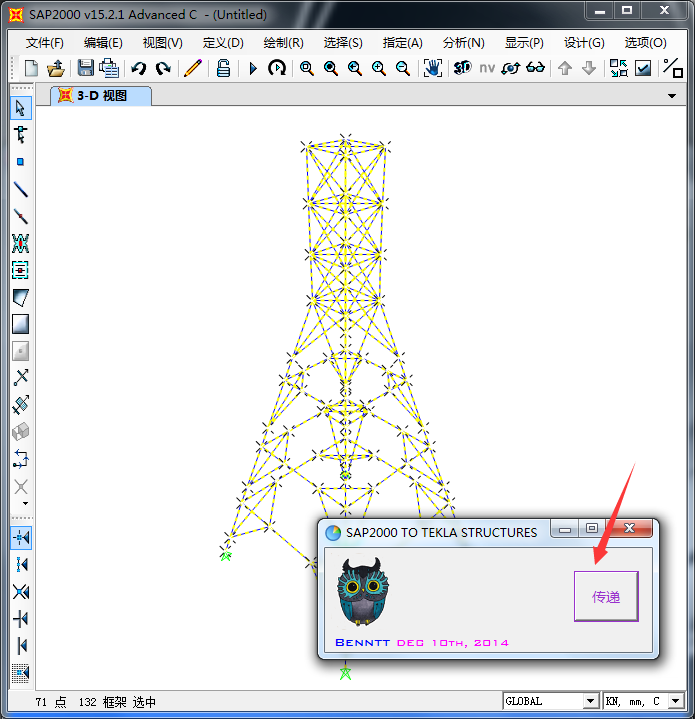Click the lock/unlock model padlock icon
The width and height of the screenshot is (695, 719).
click(x=223, y=68)
